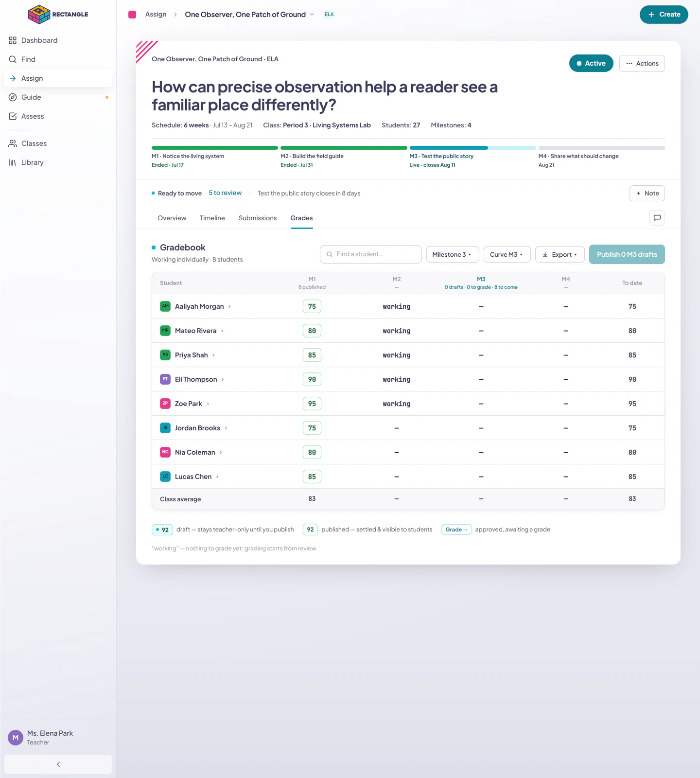This screenshot has height=778, width=700.
Task: Open the project title dropdown in the breadcrumb
Action: point(312,15)
